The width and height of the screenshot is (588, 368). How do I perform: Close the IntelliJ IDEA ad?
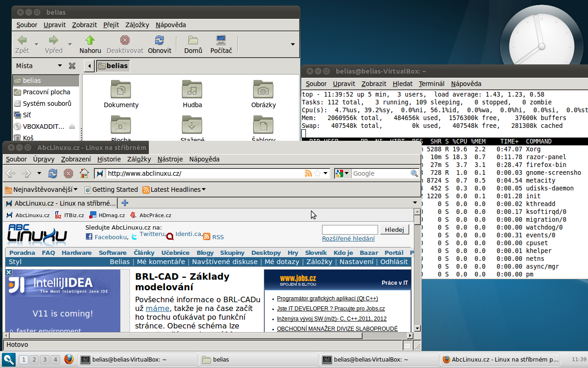(8, 272)
